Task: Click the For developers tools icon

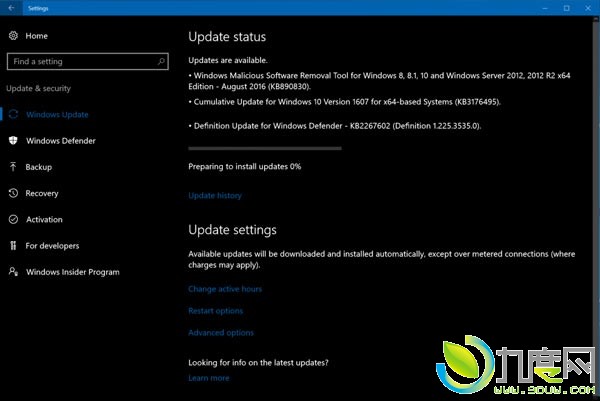Action: tap(13, 246)
